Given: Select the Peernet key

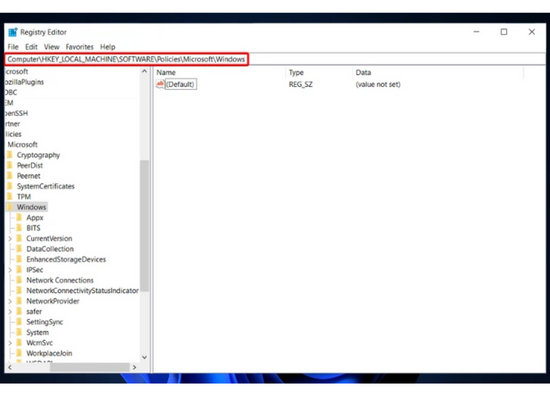Looking at the screenshot, I should coord(28,176).
